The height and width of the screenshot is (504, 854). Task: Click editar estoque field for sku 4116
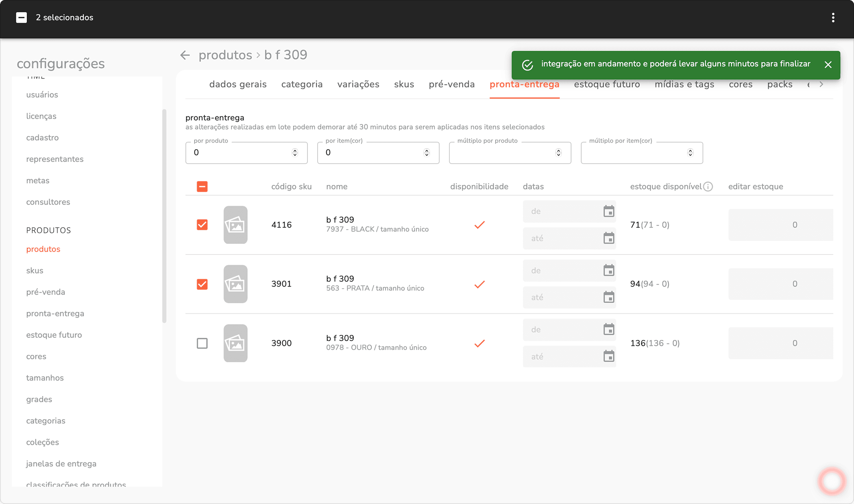point(780,225)
